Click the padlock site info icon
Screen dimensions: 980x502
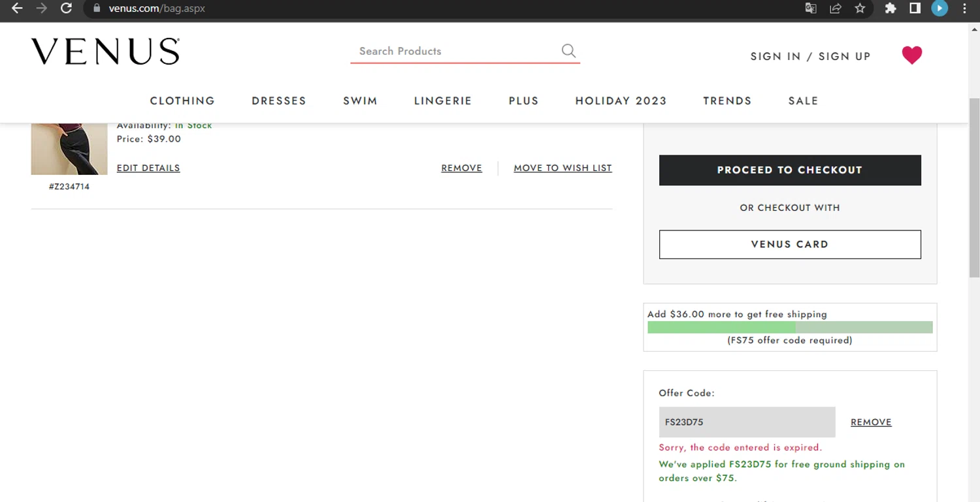click(97, 8)
